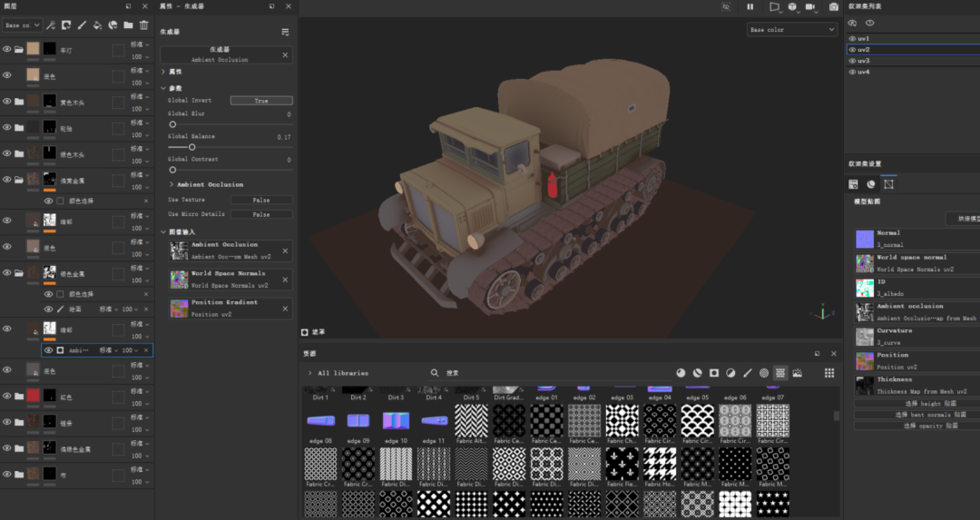Toggle visibility of Ambi... generator effect
This screenshot has width=980, height=520.
[48, 350]
